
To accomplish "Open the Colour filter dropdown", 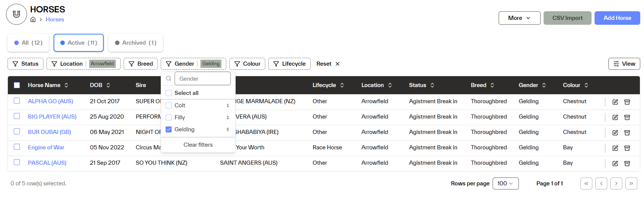I will pyautogui.click(x=247, y=64).
